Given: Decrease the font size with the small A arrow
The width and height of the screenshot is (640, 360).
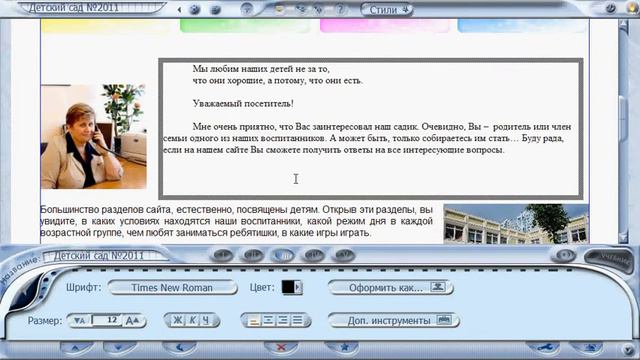Looking at the screenshot, I should pos(80,321).
